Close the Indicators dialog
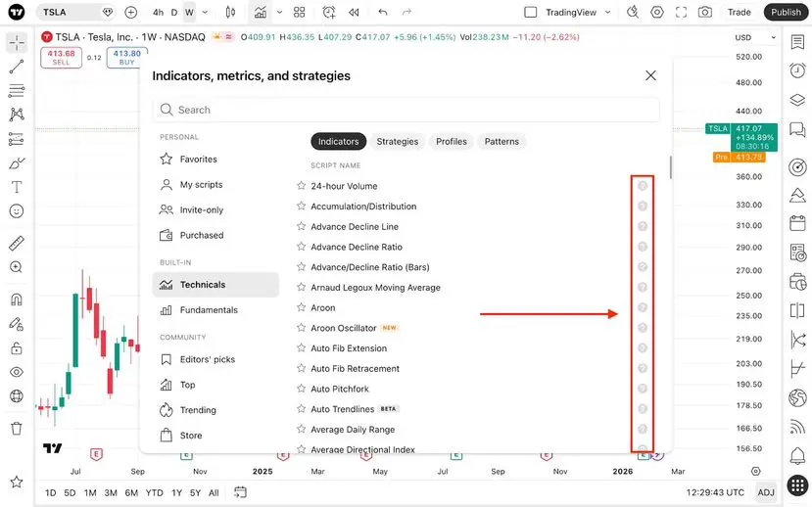Image resolution: width=812 pixels, height=507 pixels. click(651, 75)
